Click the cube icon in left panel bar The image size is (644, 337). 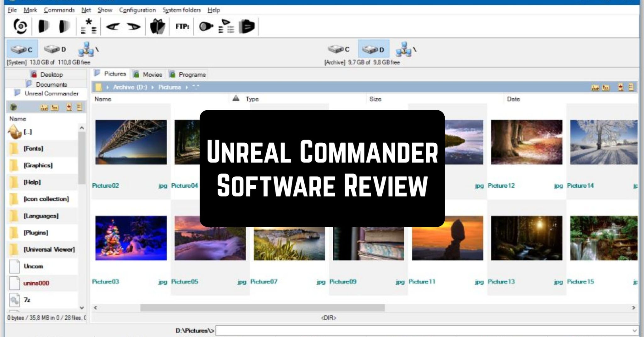tap(13, 108)
